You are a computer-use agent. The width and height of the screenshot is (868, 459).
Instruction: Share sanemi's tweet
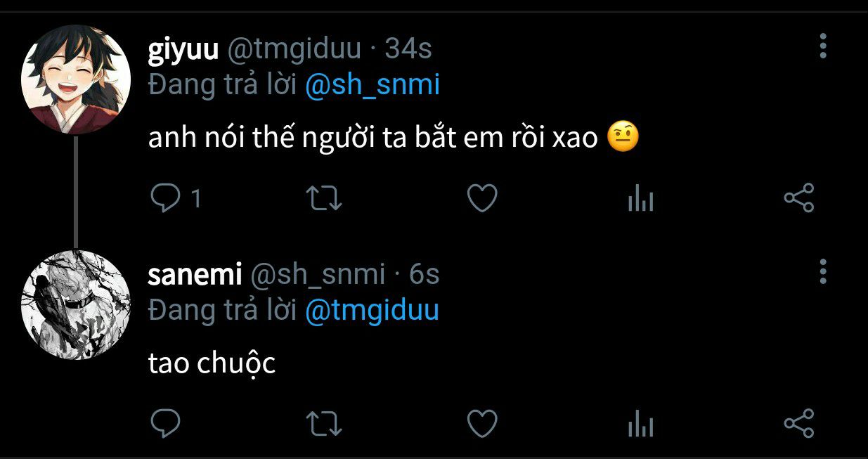(798, 422)
